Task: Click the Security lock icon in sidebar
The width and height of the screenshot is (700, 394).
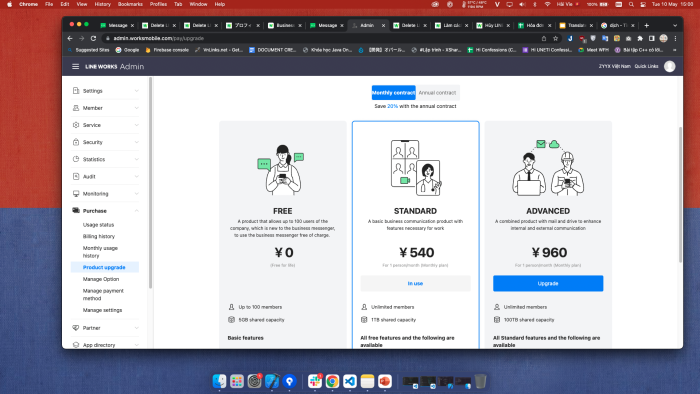Action: pos(76,142)
